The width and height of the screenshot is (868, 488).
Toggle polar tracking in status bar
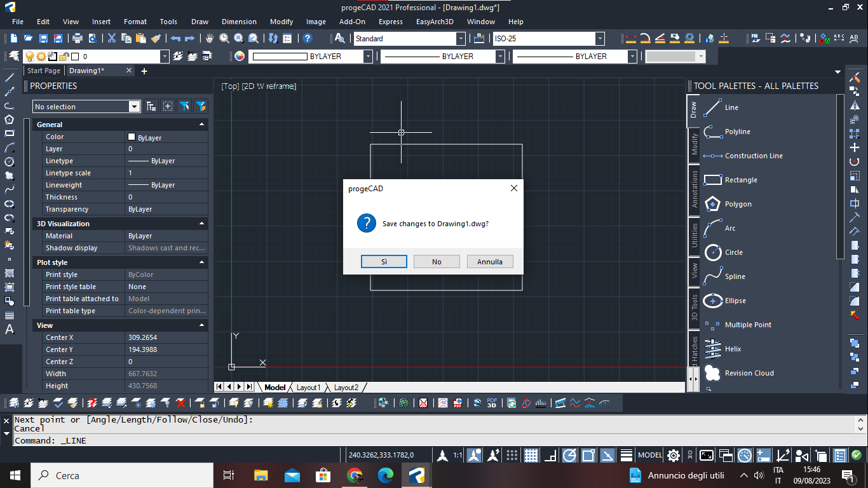coord(570,455)
